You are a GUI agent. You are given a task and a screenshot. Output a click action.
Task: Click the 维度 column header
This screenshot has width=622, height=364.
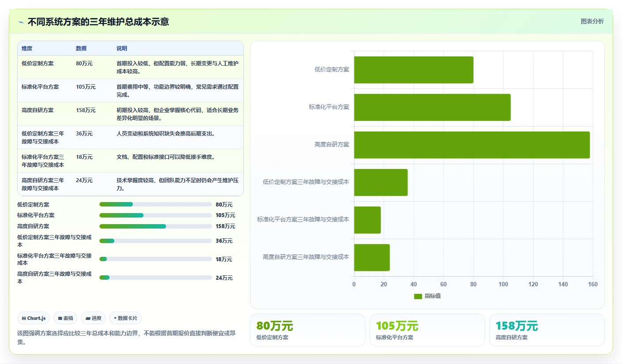[x=27, y=49]
